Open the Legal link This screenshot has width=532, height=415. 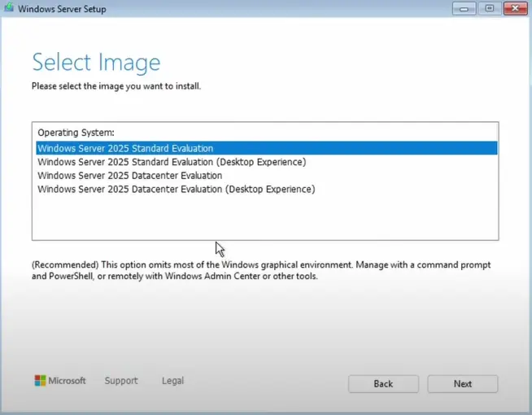pyautogui.click(x=172, y=381)
